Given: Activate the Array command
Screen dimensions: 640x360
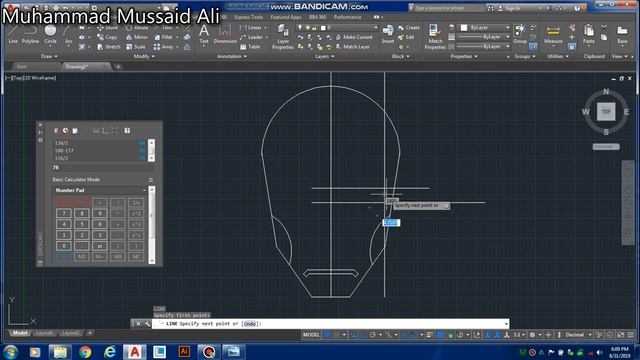Looking at the screenshot, I should point(164,47).
